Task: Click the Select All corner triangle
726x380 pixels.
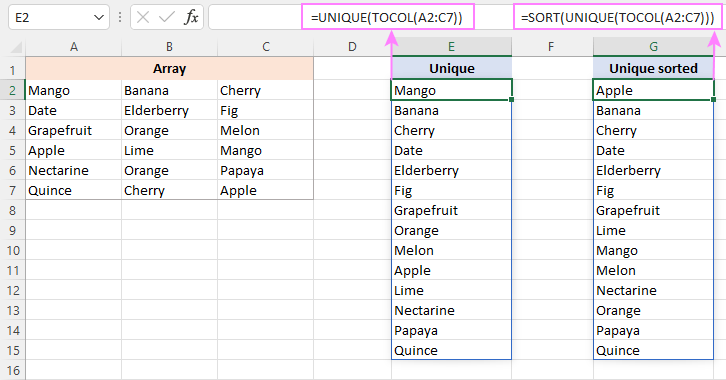Action: click(x=16, y=47)
